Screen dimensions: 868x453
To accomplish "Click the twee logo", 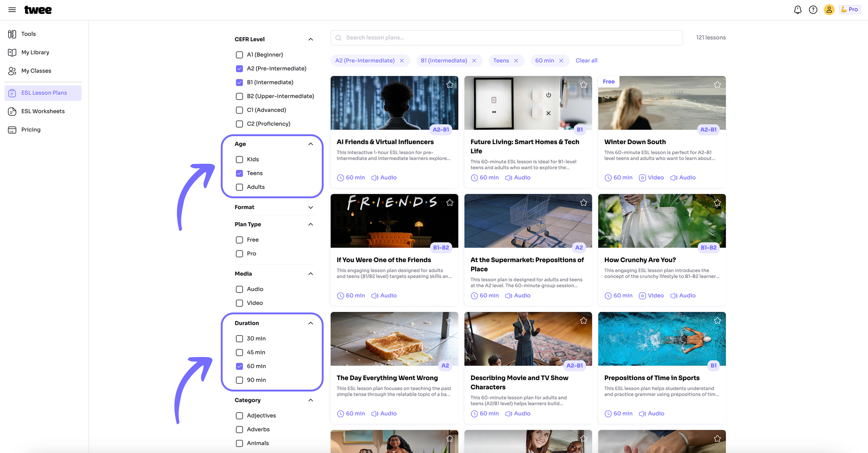I will (x=38, y=10).
